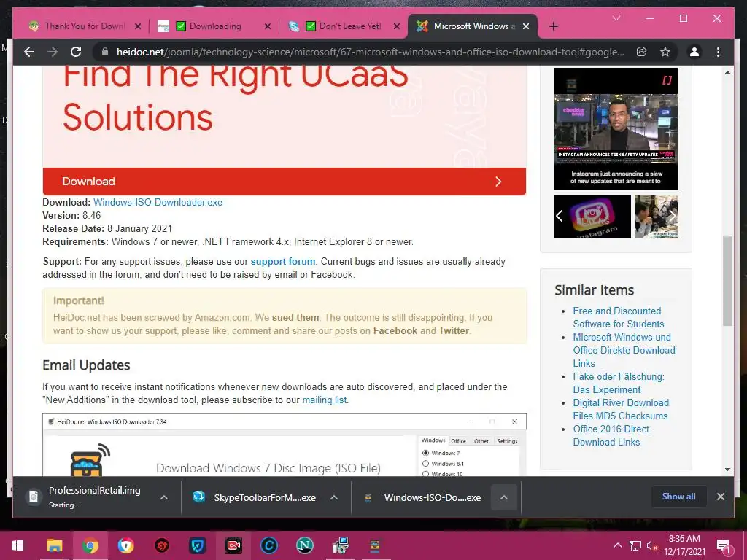
Task: Open 'Fake oder Fälschung: Das Experiment'
Action: coord(619,383)
